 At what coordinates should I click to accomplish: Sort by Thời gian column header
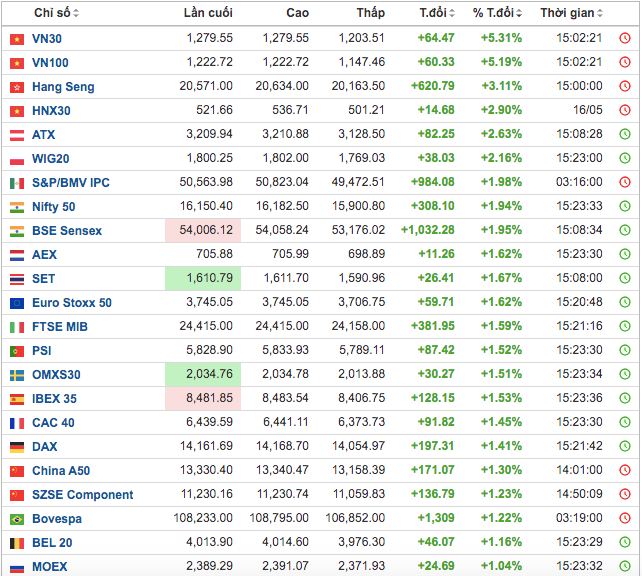point(572,13)
